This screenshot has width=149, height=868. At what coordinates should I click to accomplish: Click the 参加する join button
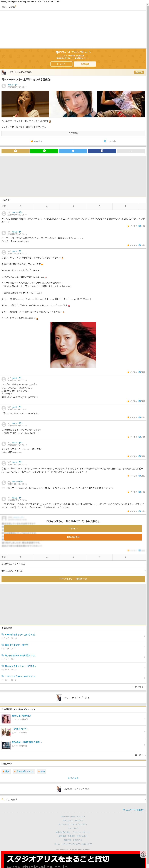[139, 72]
